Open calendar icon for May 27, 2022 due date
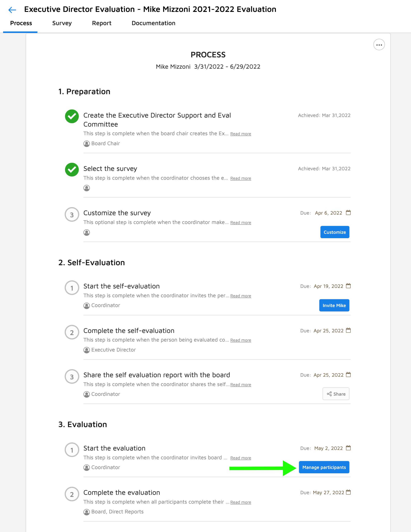The width and height of the screenshot is (411, 532). pyautogui.click(x=348, y=492)
